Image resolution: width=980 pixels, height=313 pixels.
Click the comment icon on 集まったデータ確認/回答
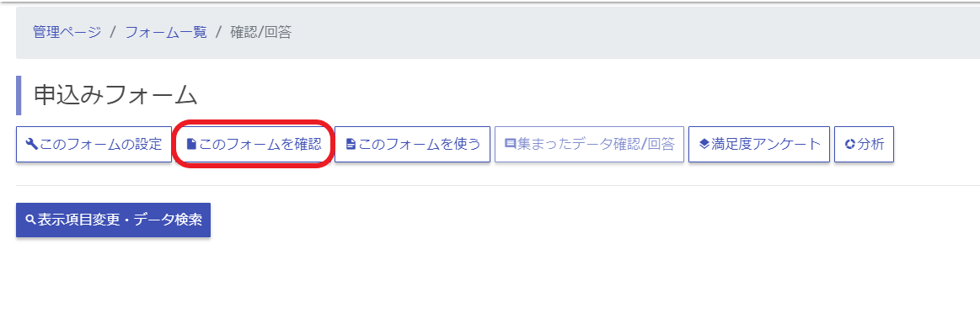[511, 145]
